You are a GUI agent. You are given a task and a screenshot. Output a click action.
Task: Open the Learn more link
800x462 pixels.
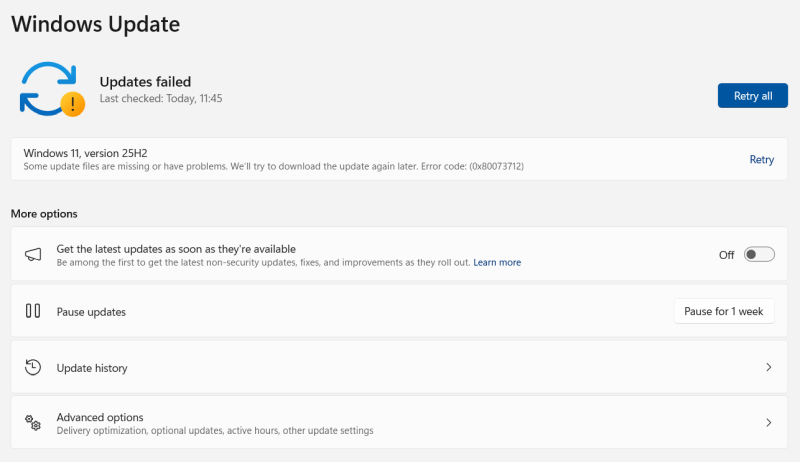pyautogui.click(x=497, y=263)
